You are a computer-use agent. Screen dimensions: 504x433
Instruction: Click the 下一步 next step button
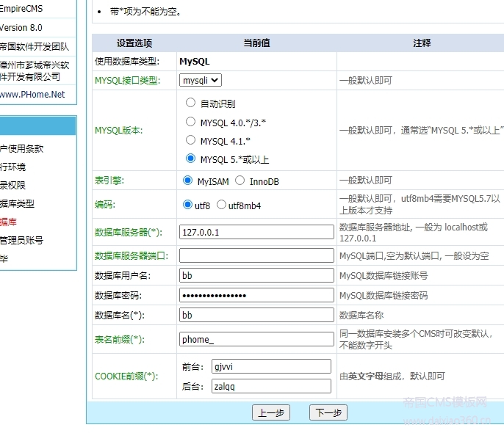328,412
